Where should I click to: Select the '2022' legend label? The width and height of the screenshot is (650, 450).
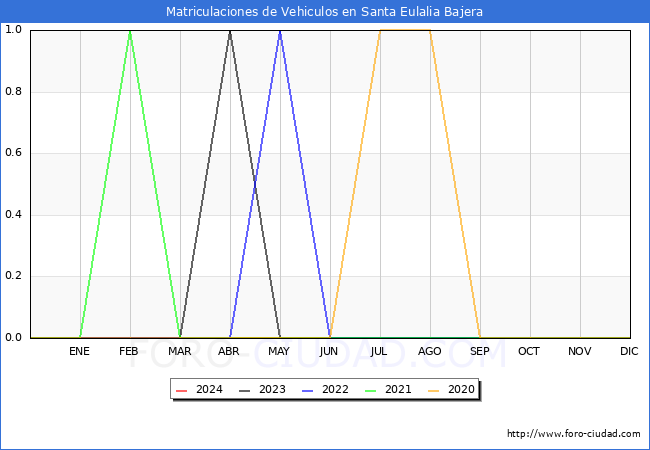click(335, 390)
